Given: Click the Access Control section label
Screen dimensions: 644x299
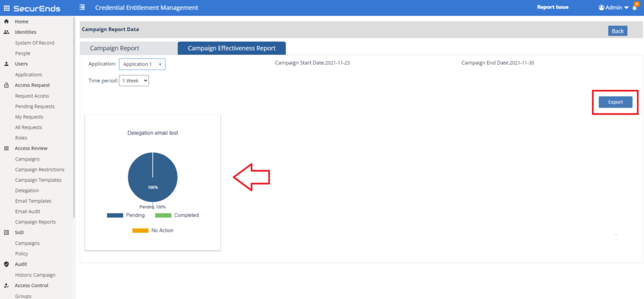Looking at the screenshot, I should point(31,285).
